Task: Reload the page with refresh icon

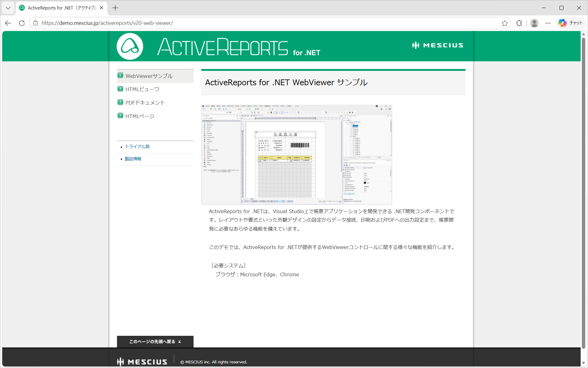Action: click(22, 23)
